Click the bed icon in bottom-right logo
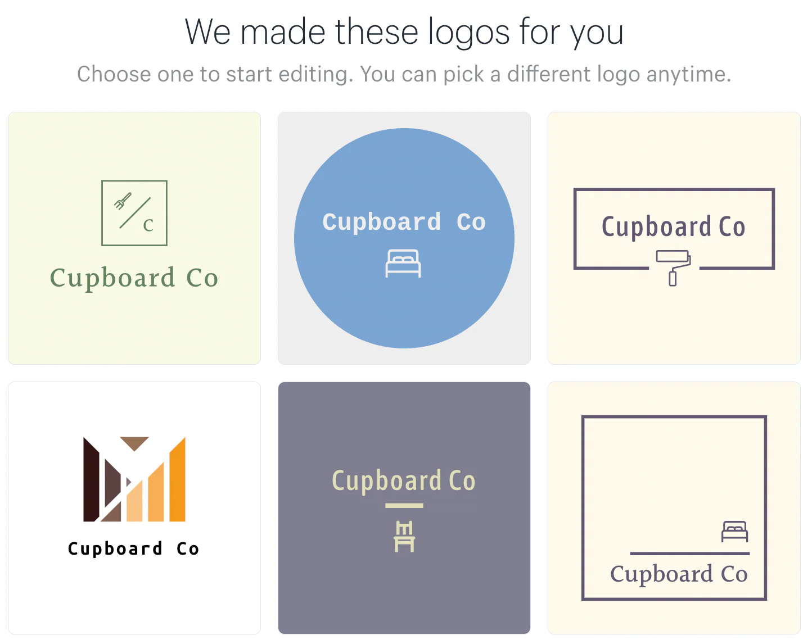This screenshot has height=644, width=812. (x=733, y=530)
